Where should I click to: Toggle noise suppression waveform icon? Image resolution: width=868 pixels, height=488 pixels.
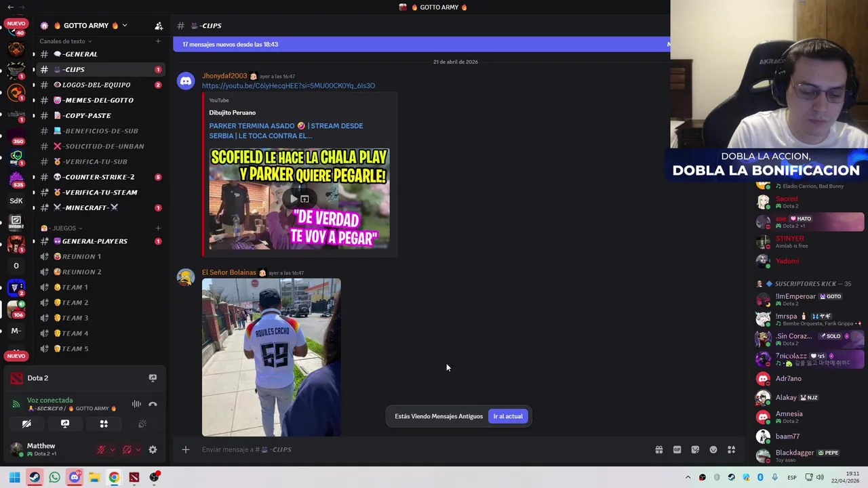[136, 404]
